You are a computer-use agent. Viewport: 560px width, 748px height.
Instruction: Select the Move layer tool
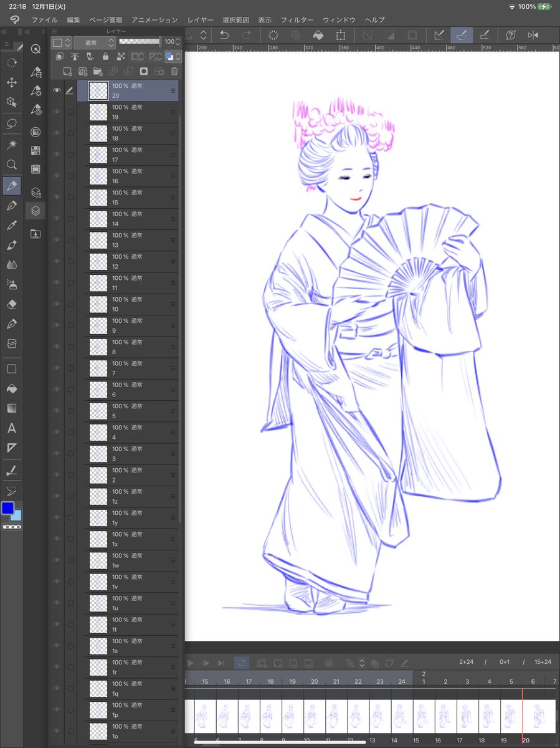[11, 82]
